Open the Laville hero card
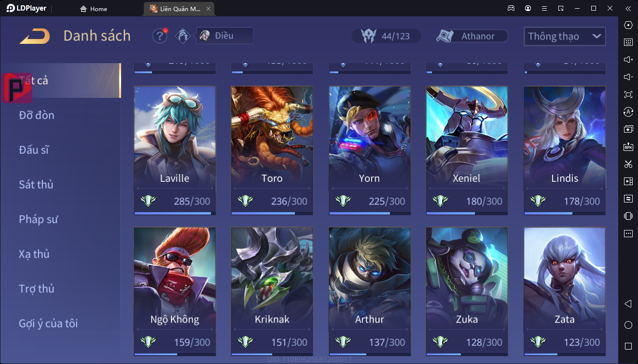The width and height of the screenshot is (638, 364). [x=175, y=150]
